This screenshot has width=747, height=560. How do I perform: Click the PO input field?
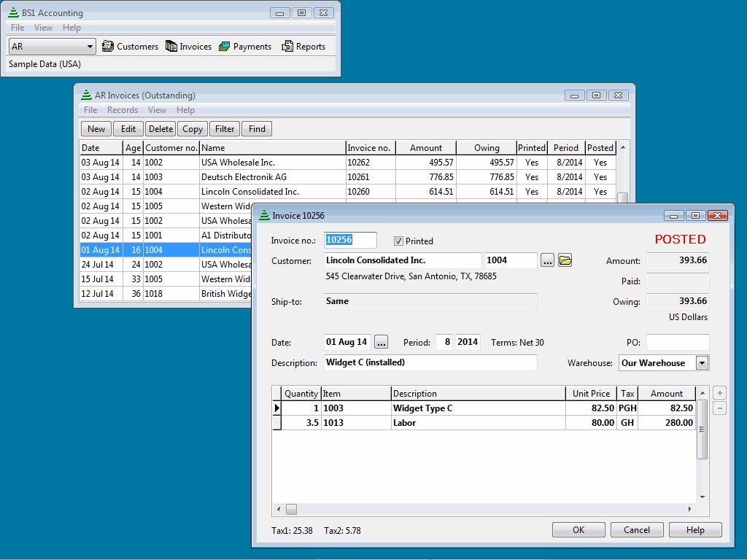point(677,342)
